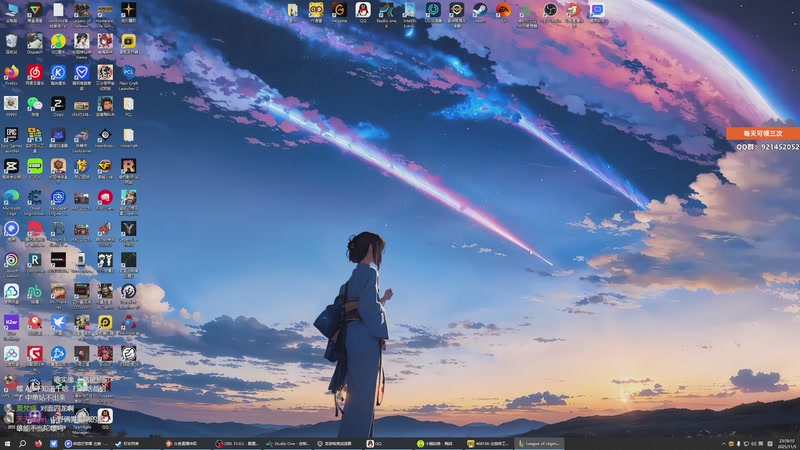Select the Riot Client red icon
Image resolution: width=800 pixels, height=450 pixels.
pyautogui.click(x=105, y=199)
